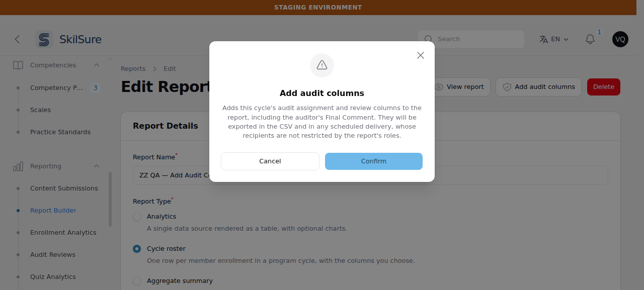This screenshot has width=644, height=290.
Task: Click the Report Details heading
Action: [x=166, y=126]
